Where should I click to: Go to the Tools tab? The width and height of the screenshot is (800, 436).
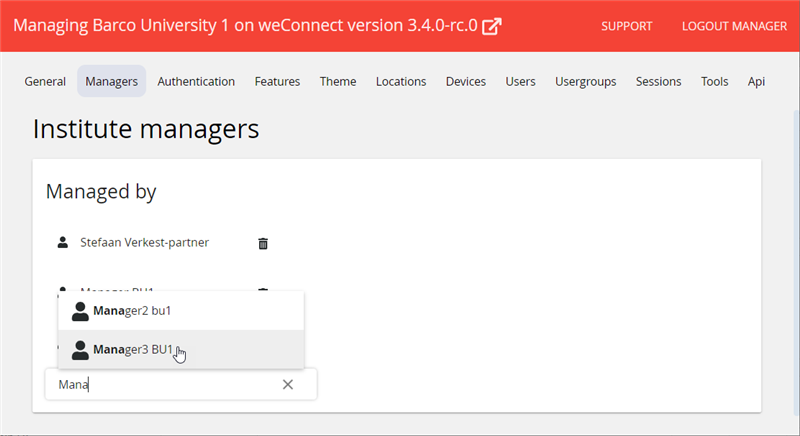(x=714, y=82)
